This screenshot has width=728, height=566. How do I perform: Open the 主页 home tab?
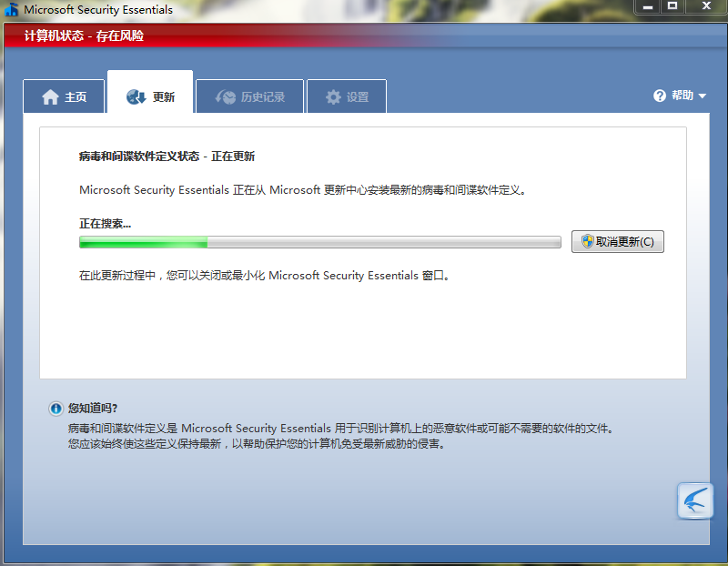[64, 96]
